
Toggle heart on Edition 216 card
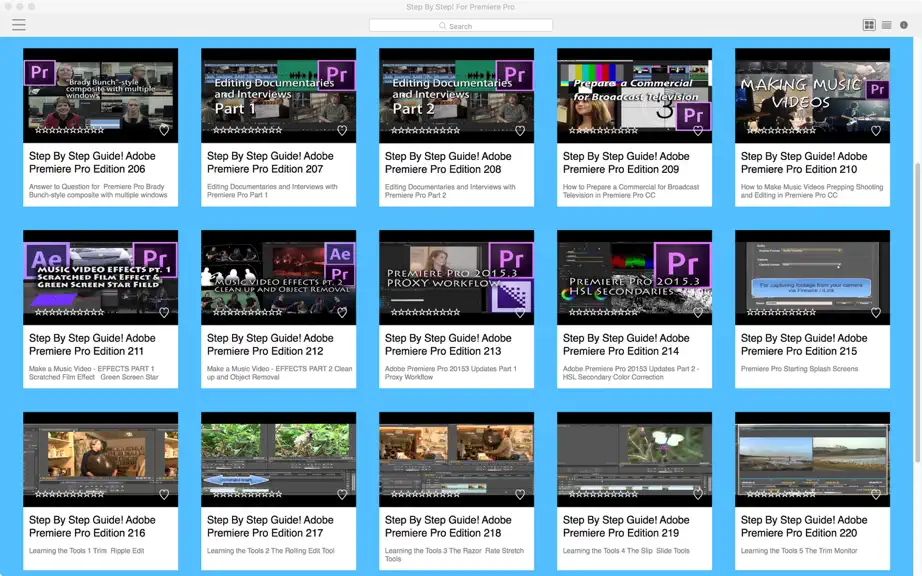164,494
